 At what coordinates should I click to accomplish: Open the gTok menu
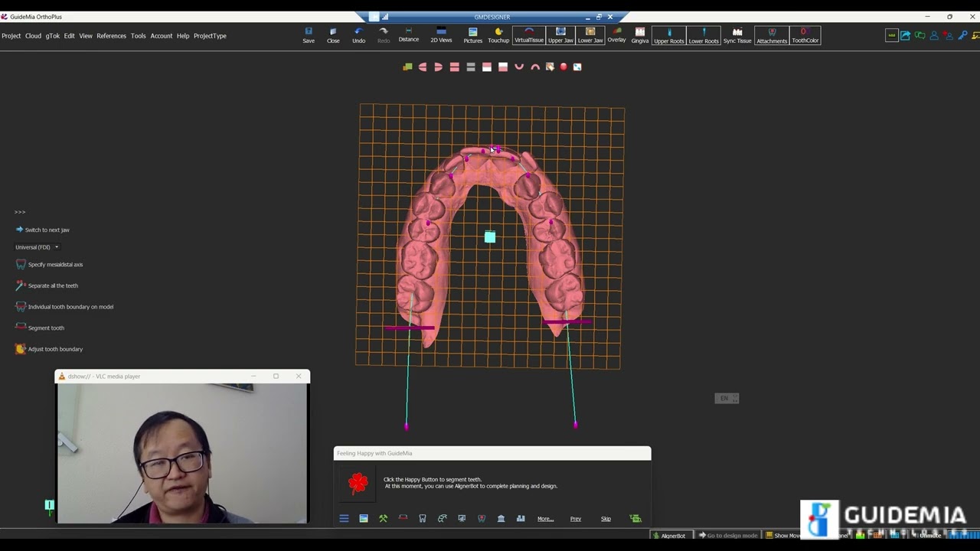click(x=53, y=36)
